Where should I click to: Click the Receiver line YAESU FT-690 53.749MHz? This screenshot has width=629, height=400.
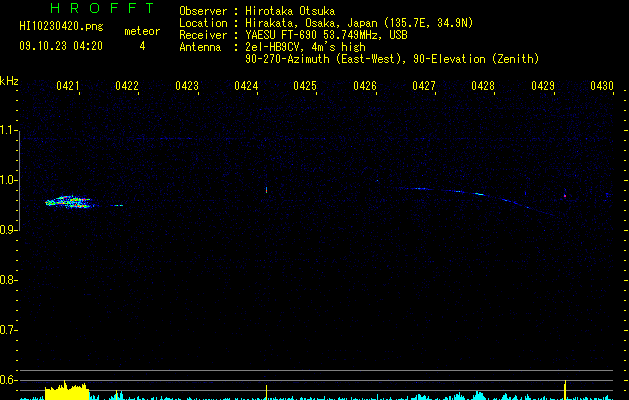pyautogui.click(x=293, y=35)
